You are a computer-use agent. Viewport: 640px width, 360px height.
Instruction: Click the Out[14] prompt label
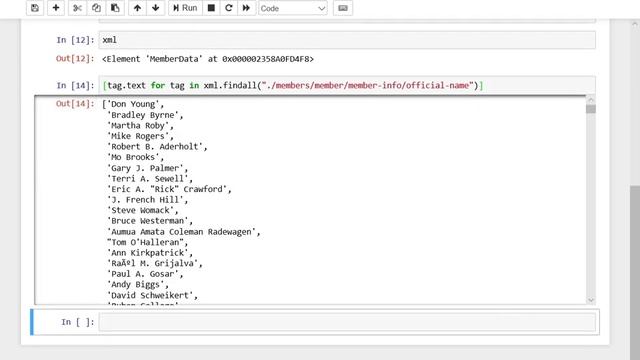pos(75,104)
